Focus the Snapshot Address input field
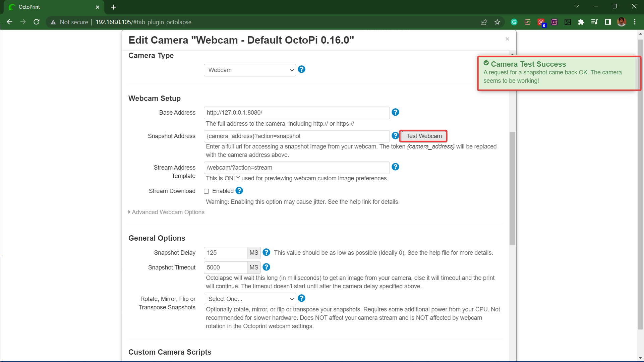 coord(297,136)
